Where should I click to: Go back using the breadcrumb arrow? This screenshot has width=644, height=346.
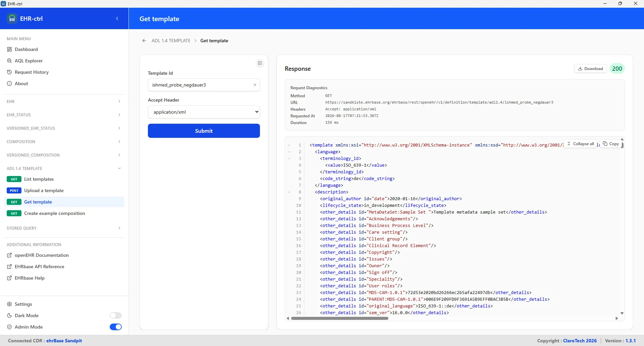click(144, 41)
